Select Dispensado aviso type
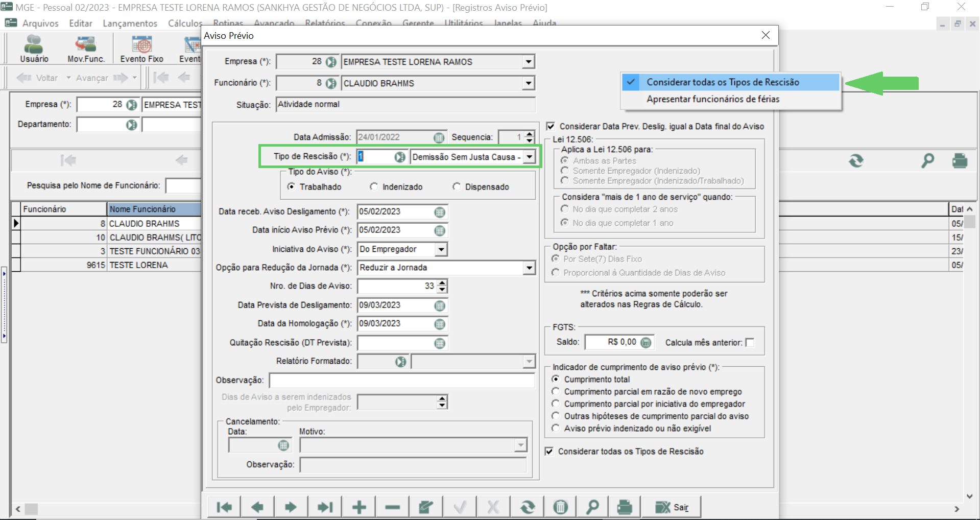 pyautogui.click(x=457, y=186)
